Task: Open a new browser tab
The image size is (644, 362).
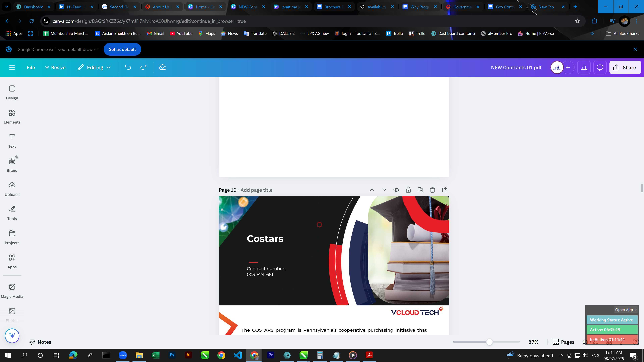Action: tap(575, 7)
